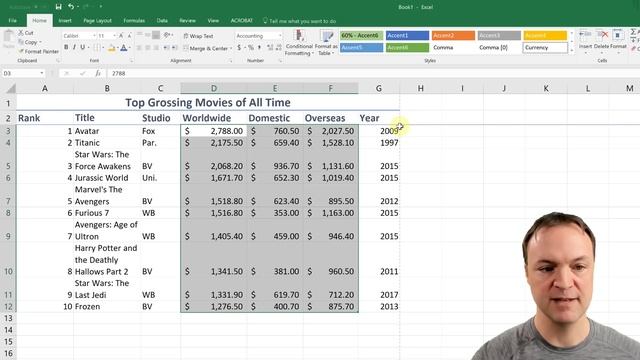Switch to the Data tab
The image size is (640, 360).
[x=162, y=20]
